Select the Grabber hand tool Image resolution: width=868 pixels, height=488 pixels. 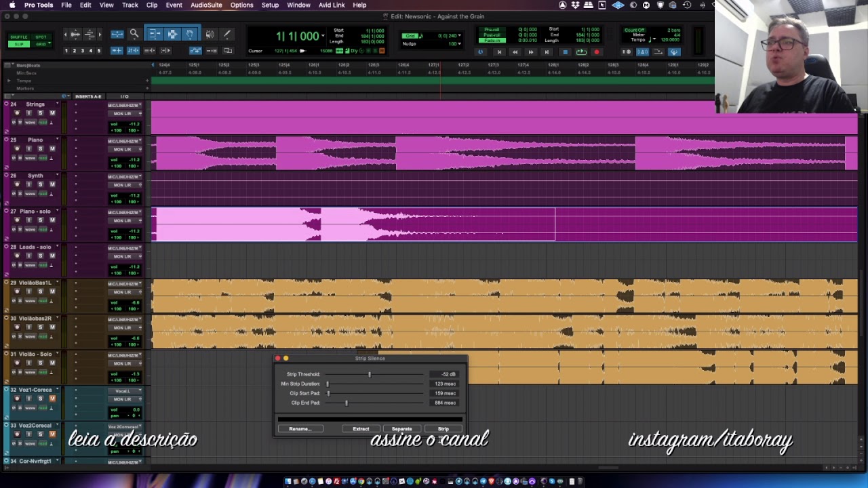[191, 34]
